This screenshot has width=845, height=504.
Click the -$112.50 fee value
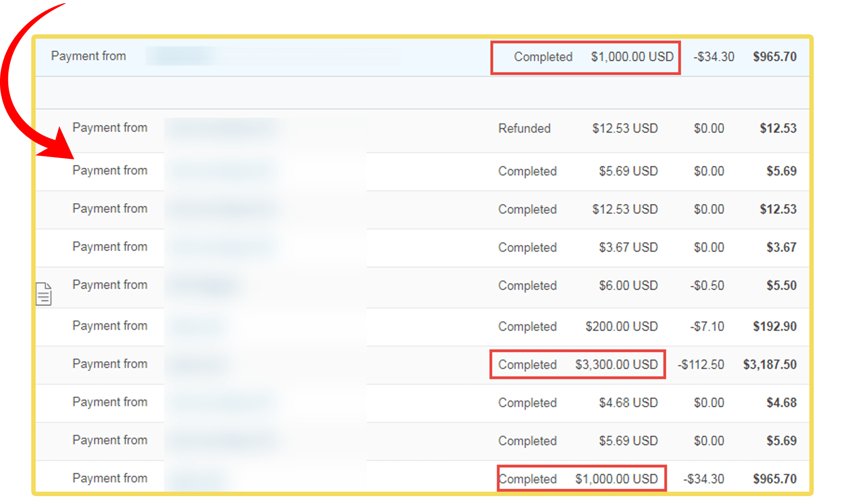(701, 364)
